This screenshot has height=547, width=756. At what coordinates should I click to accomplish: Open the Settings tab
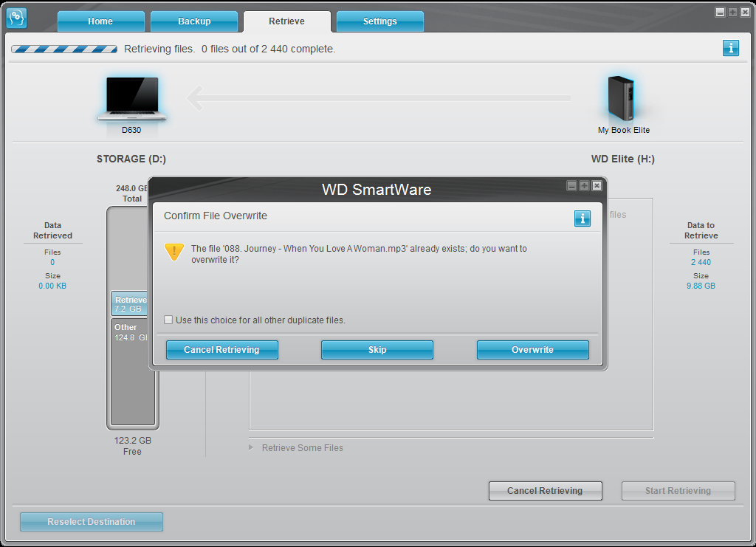point(380,21)
